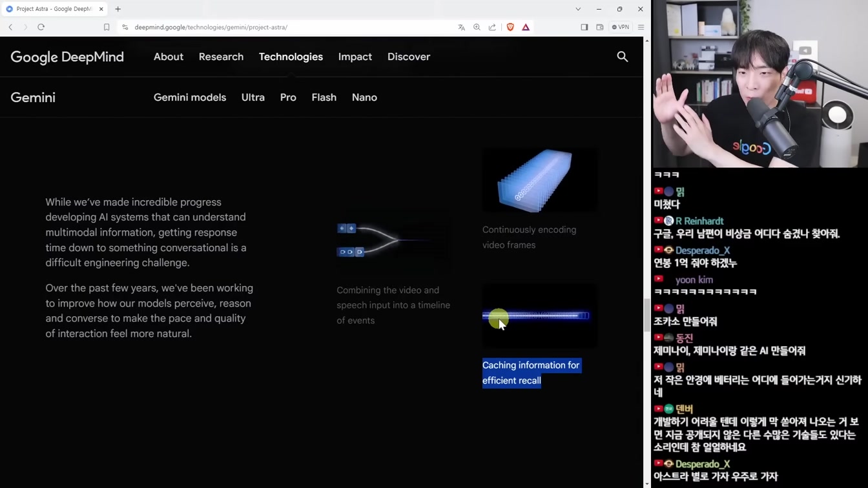
Task: Click the webcam video overlay
Action: [760, 84]
